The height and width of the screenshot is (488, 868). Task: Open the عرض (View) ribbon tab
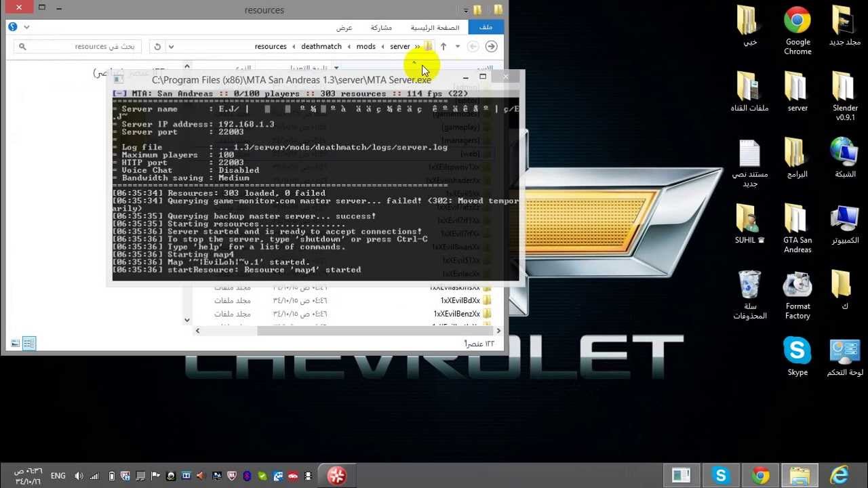[344, 28]
